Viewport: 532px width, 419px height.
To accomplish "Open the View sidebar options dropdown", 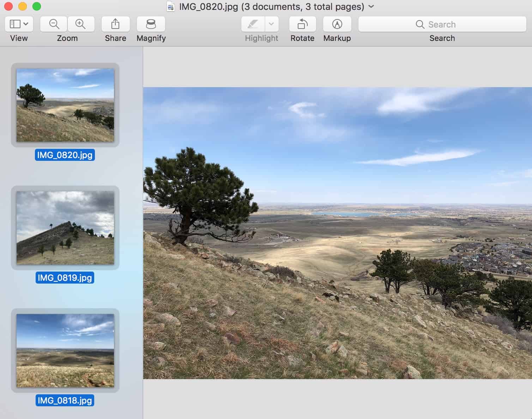I will 19,24.
